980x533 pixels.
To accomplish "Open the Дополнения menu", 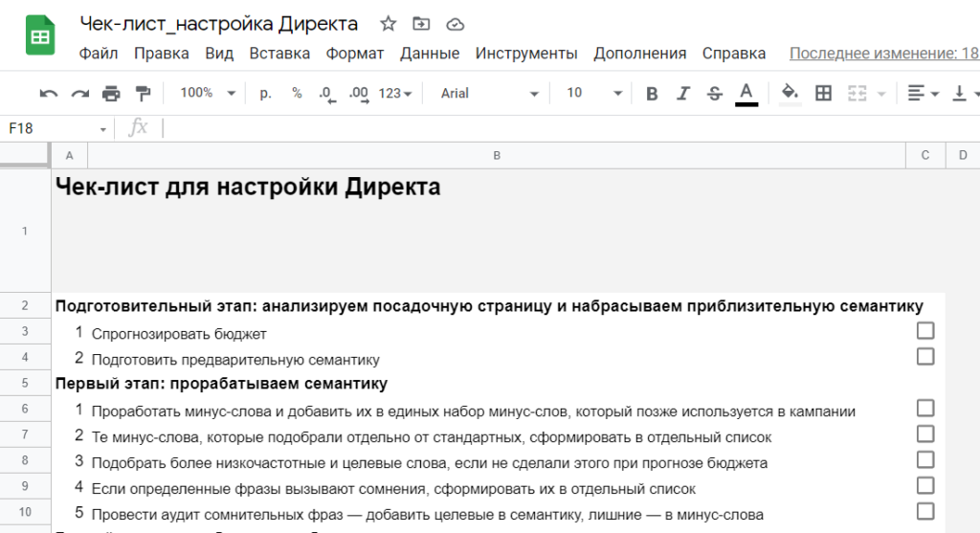I will pos(640,54).
